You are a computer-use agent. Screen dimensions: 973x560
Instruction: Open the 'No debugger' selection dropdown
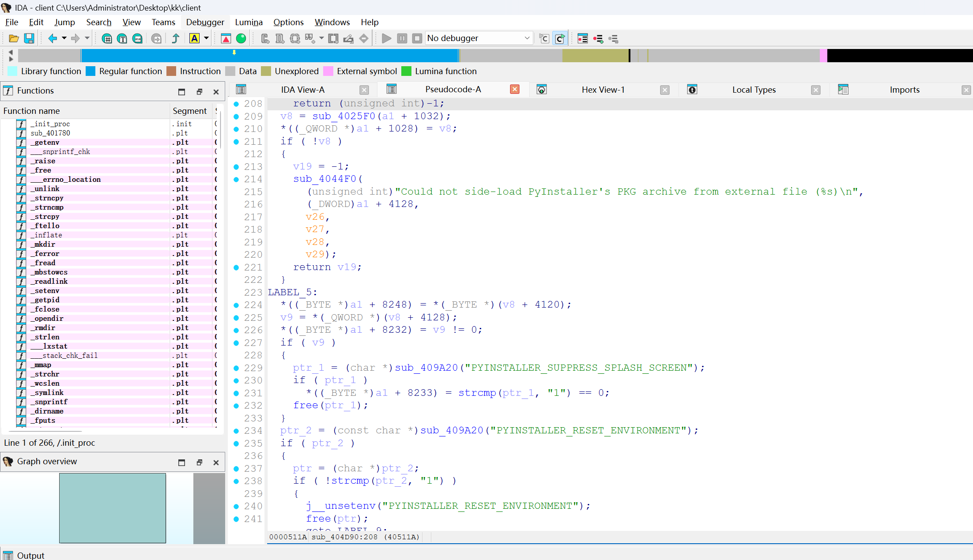(x=527, y=38)
